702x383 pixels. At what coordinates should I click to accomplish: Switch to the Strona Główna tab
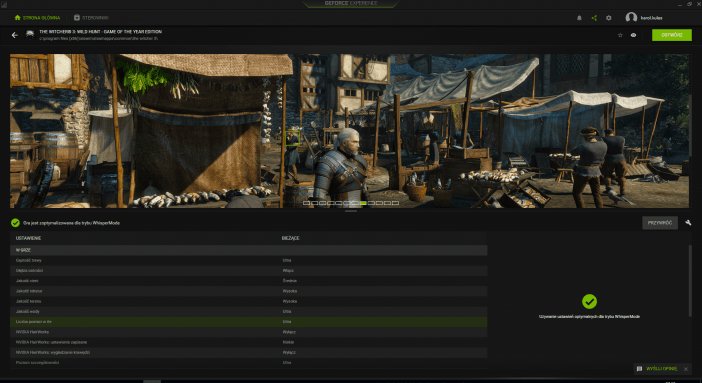37,17
